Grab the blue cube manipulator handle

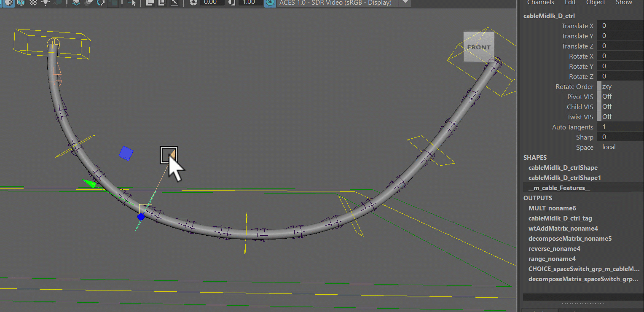pos(126,153)
